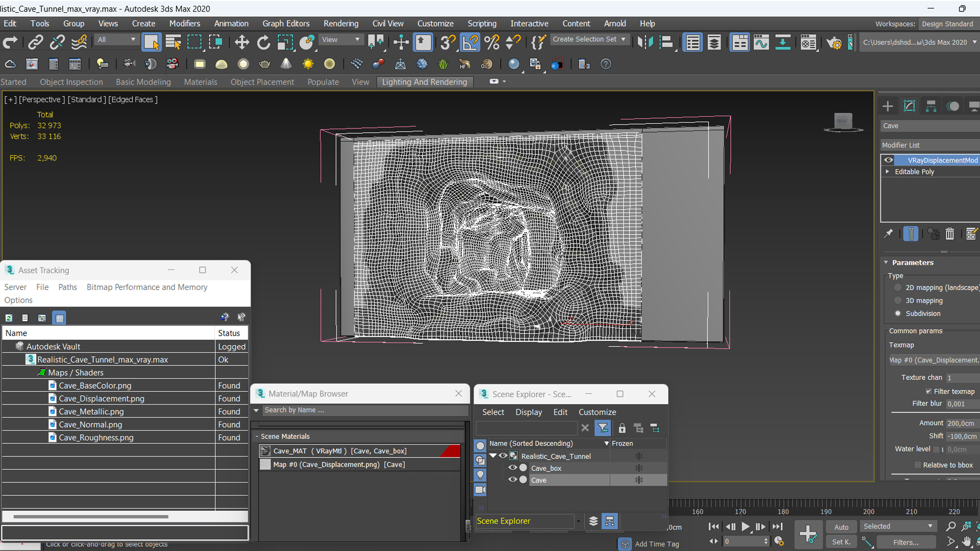Click the Link objects chain icon
The image size is (980, 551).
coord(35,42)
